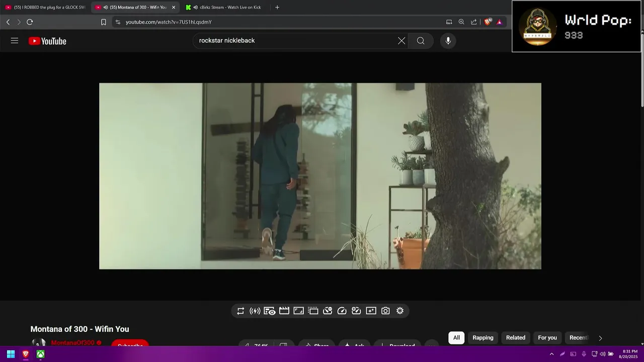The height and width of the screenshot is (362, 644).
Task: Select the 'Rapping' filter chip
Action: [483, 338]
